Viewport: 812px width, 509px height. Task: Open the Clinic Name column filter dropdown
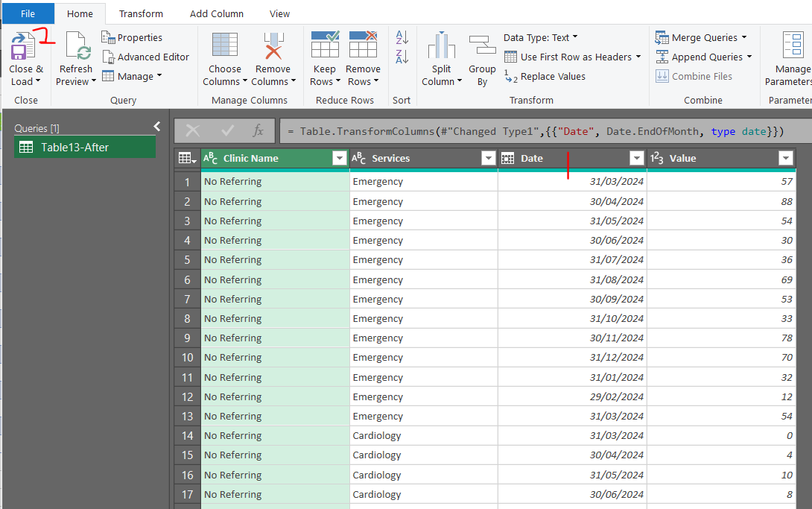[339, 159]
